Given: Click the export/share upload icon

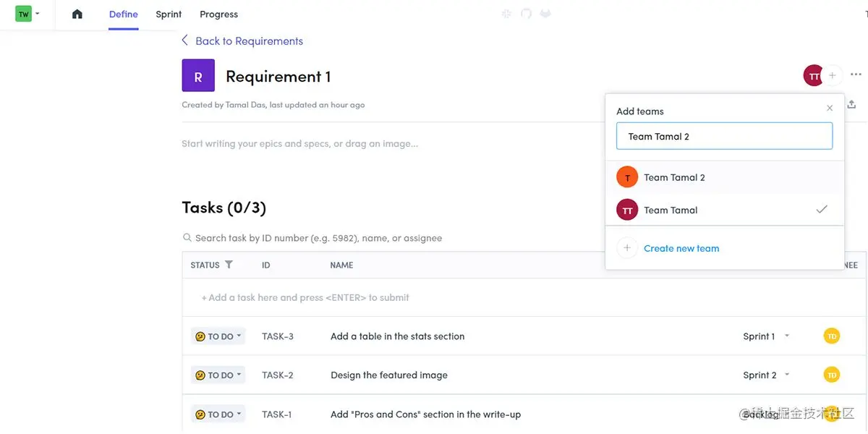Looking at the screenshot, I should pos(852,105).
